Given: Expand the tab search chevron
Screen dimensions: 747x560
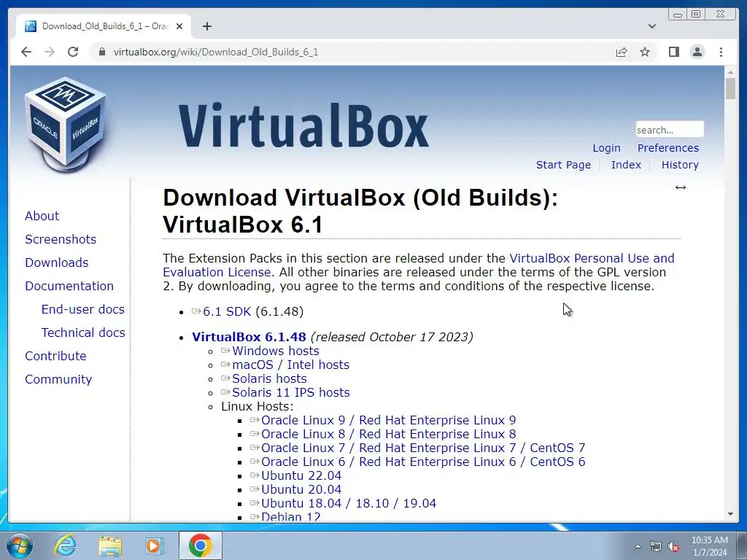Looking at the screenshot, I should (x=651, y=26).
